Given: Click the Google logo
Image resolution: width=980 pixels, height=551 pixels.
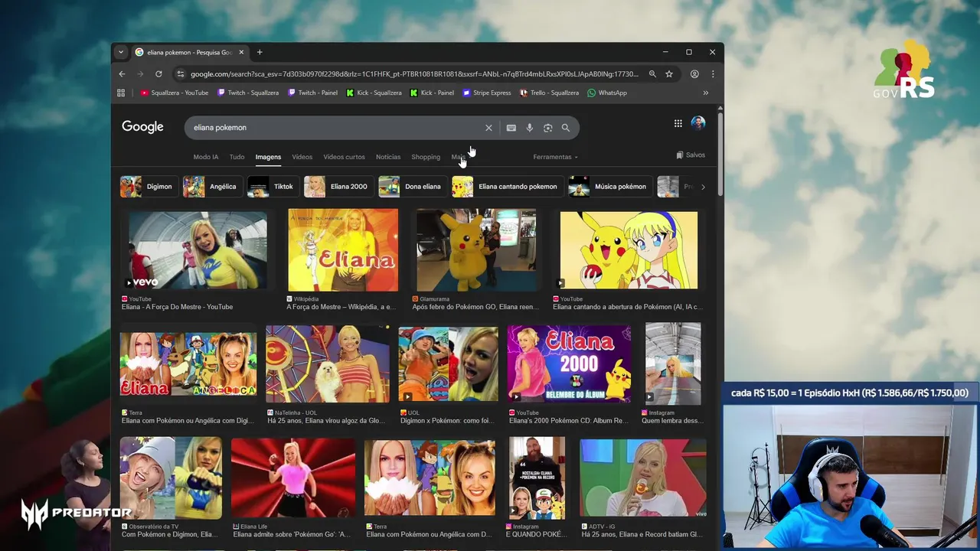Looking at the screenshot, I should (142, 127).
